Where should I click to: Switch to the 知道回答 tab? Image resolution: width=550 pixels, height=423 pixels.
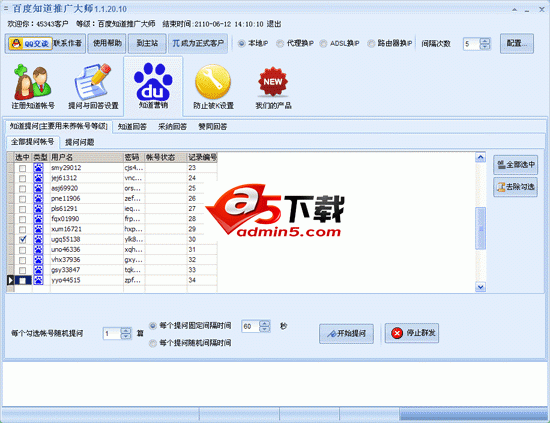point(132,127)
